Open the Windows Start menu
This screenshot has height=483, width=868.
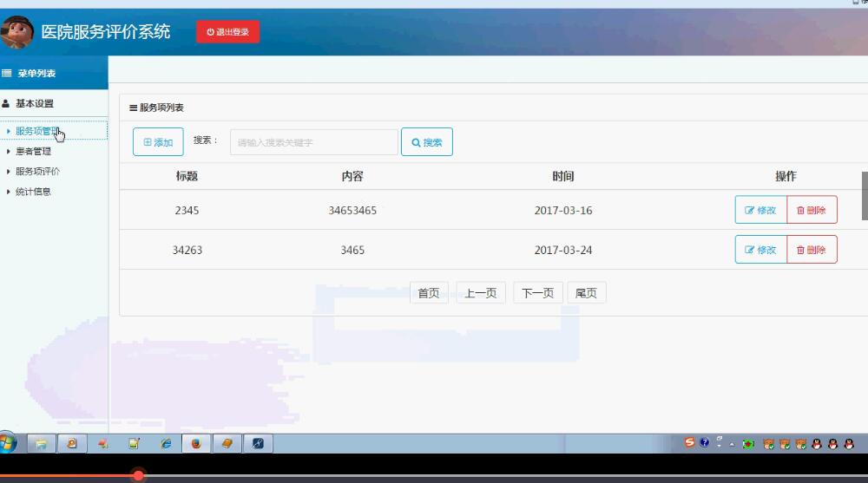pyautogui.click(x=8, y=443)
